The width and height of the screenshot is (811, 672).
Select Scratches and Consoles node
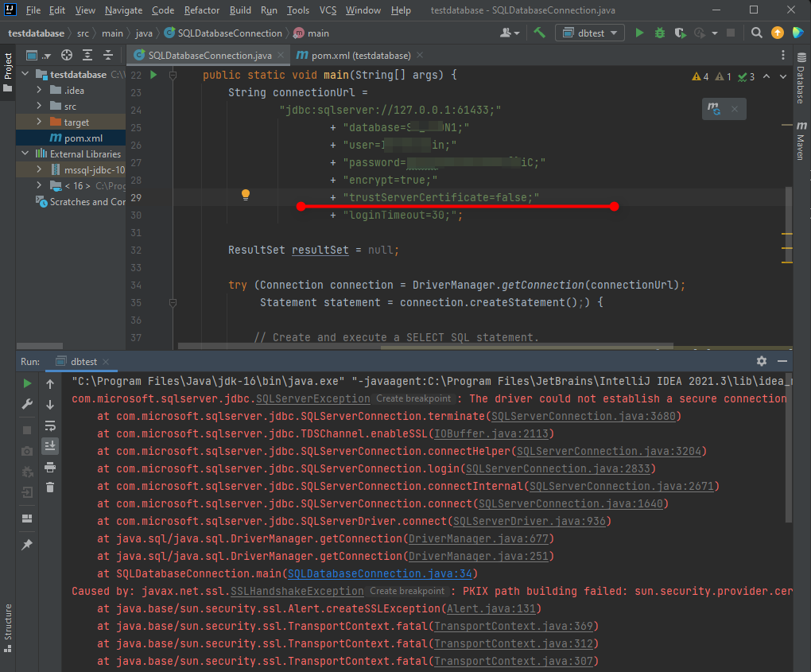tap(80, 202)
